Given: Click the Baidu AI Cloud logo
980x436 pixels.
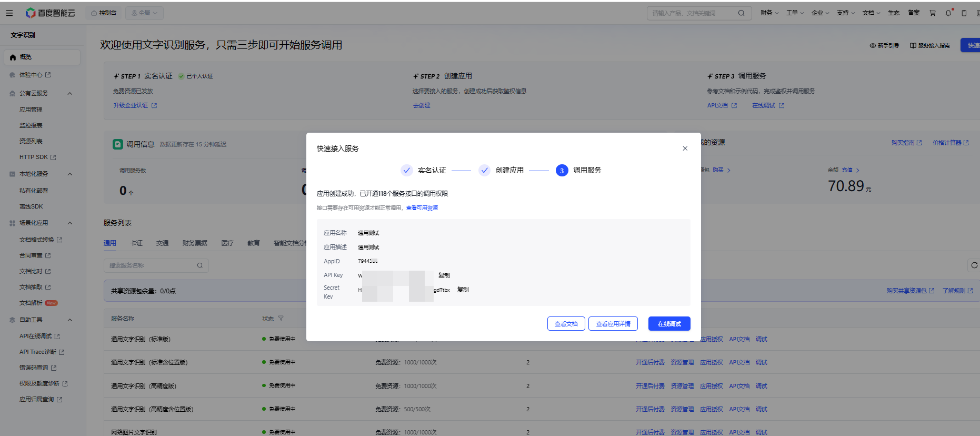Looking at the screenshot, I should pos(51,13).
